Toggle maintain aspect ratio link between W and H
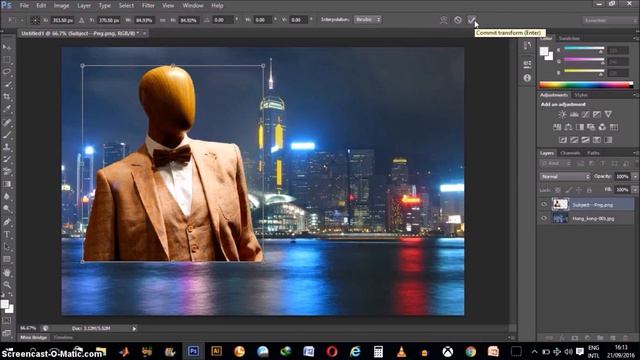640x360 pixels. tap(162, 20)
